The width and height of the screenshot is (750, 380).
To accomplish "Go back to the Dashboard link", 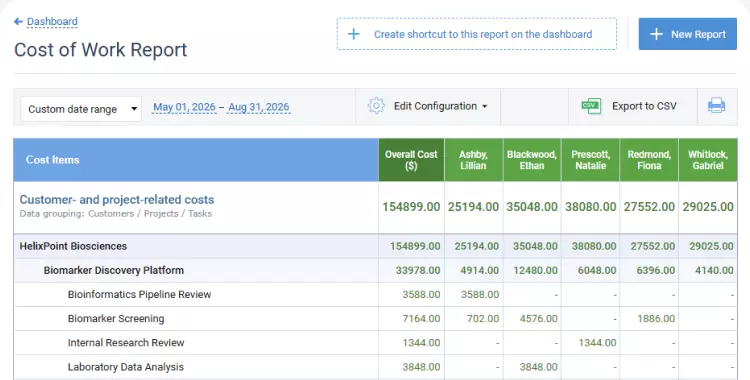I will click(52, 22).
